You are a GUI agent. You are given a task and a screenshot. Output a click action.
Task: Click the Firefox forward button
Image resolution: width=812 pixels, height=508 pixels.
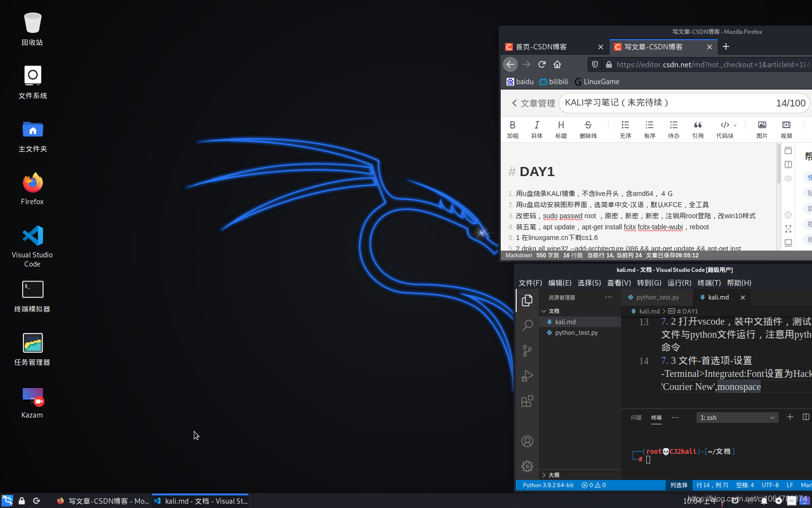click(526, 64)
